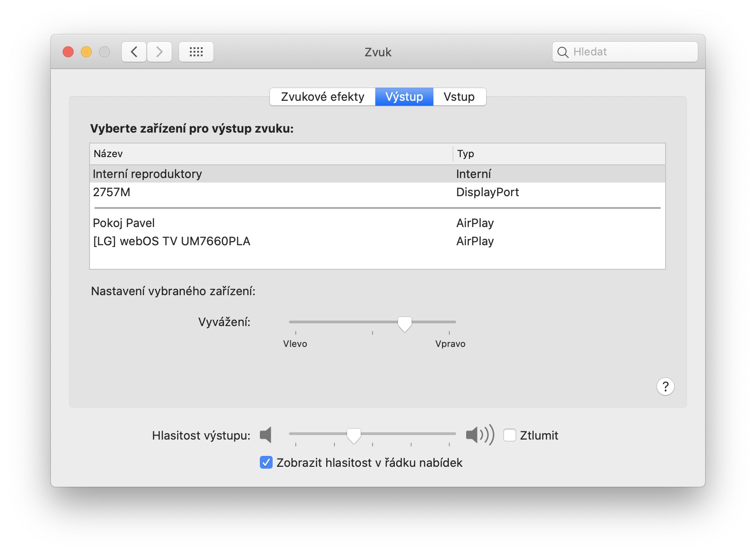
Task: Click the loud volume speaker icon
Action: coord(480,435)
